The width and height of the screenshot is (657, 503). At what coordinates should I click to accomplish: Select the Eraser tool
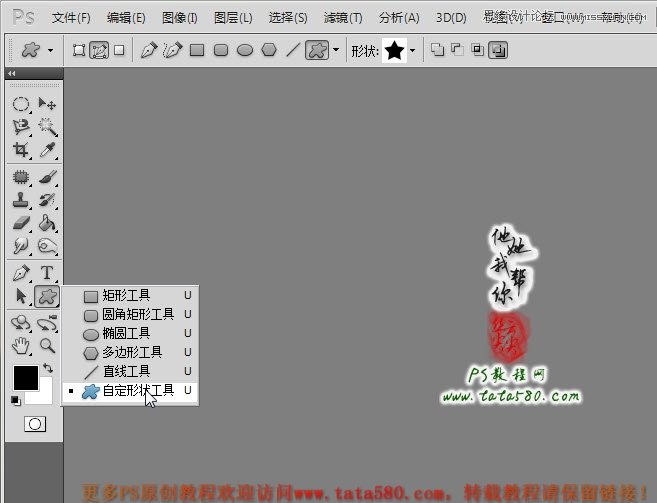[x=21, y=223]
